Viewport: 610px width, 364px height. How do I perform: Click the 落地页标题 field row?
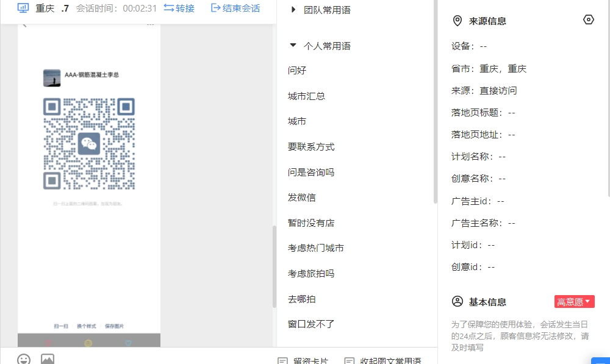click(483, 113)
